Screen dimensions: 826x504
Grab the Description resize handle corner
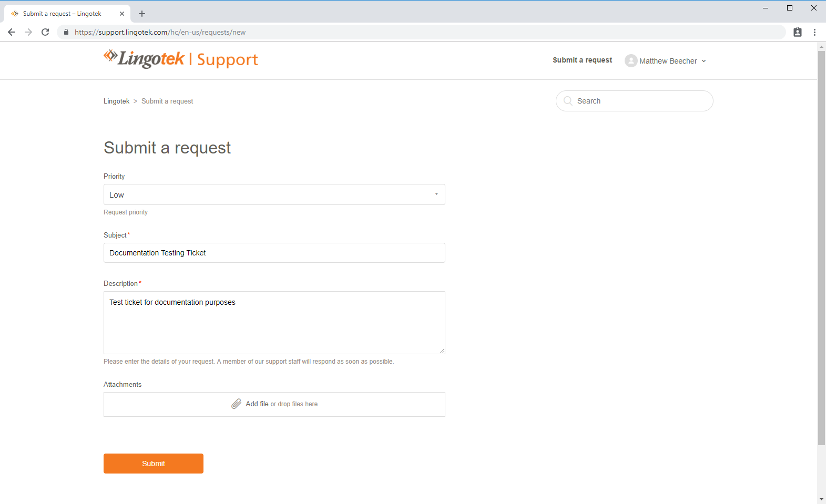click(442, 351)
